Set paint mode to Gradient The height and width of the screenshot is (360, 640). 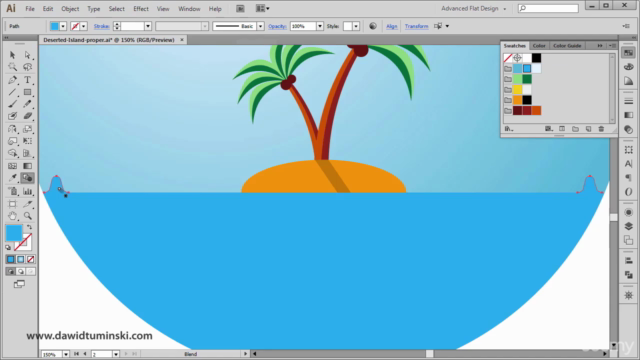[20, 260]
